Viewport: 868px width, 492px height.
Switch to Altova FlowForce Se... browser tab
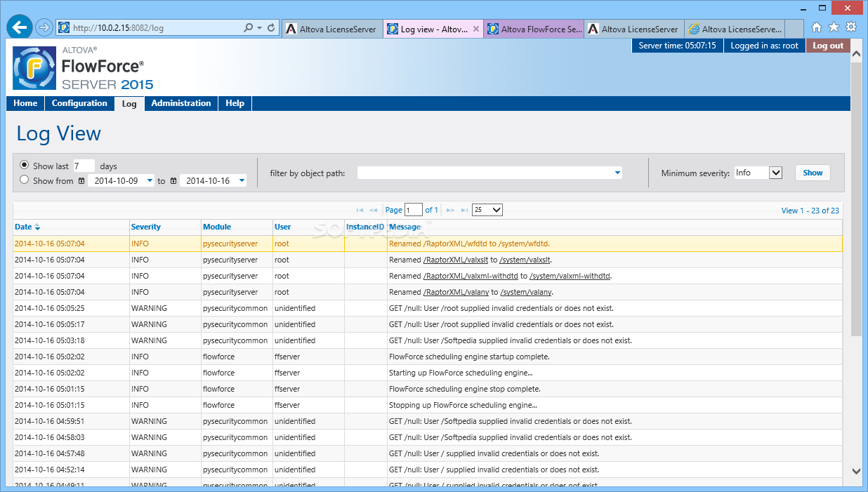click(x=534, y=29)
